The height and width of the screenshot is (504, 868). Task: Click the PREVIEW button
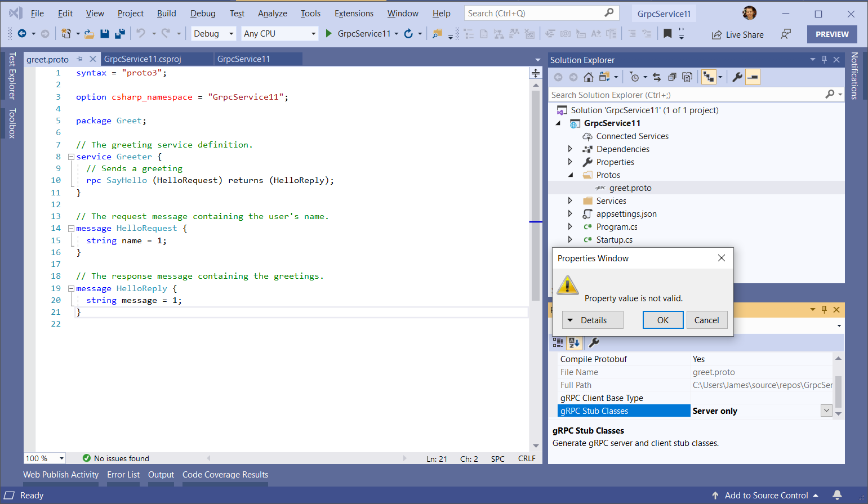[832, 34]
